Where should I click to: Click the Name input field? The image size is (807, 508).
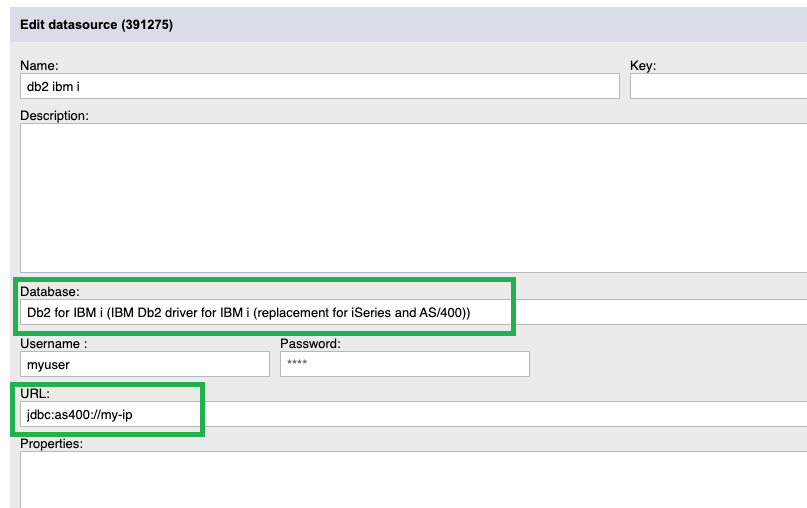coord(320,86)
